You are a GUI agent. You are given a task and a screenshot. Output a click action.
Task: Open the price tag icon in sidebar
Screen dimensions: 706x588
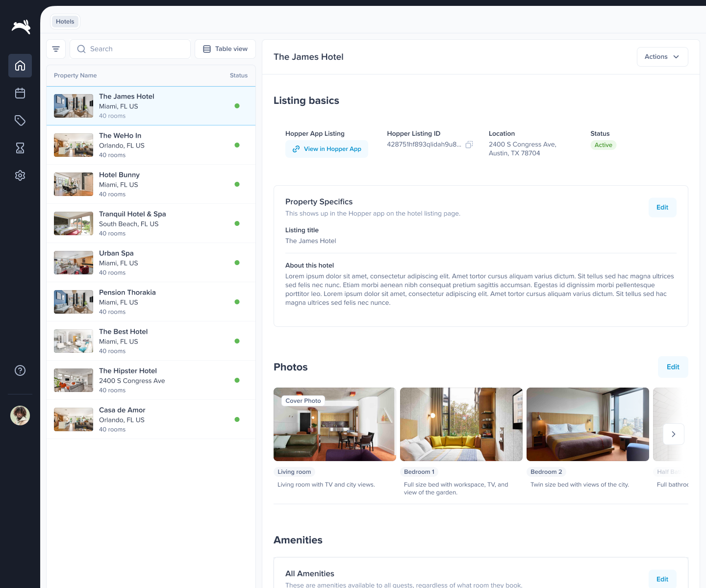coord(20,121)
